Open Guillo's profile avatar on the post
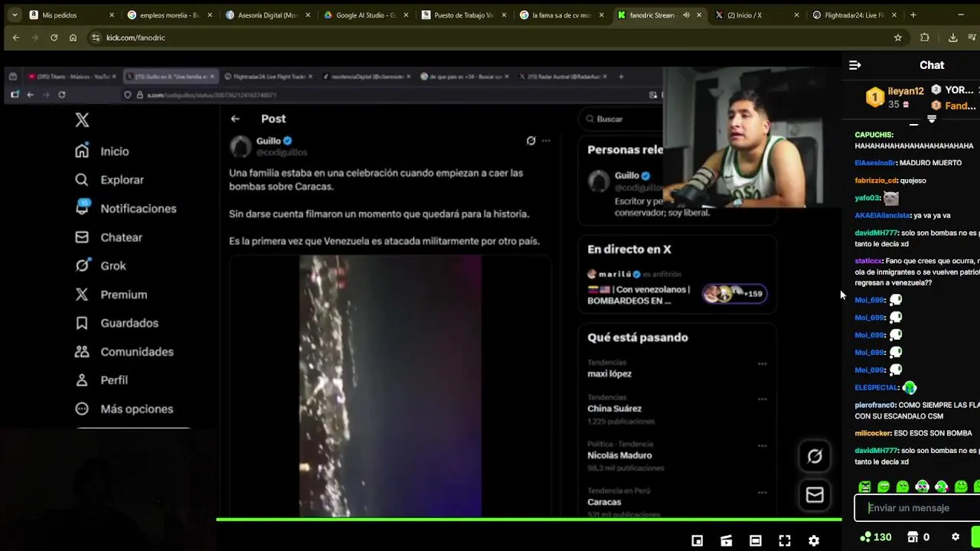980x551 pixels. click(240, 146)
